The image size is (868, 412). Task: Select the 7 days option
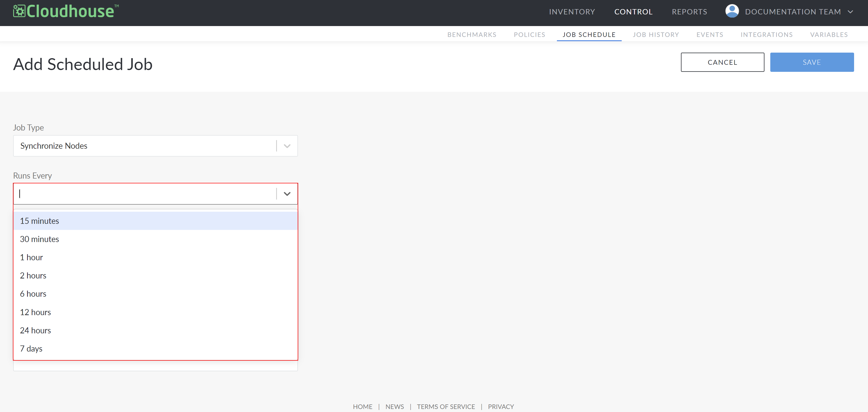(155, 349)
